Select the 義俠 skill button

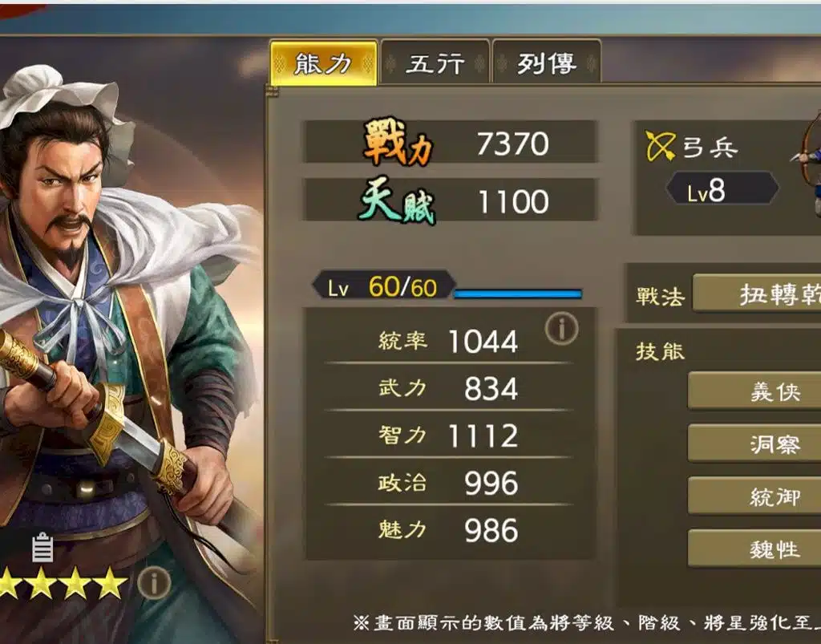pos(754,391)
